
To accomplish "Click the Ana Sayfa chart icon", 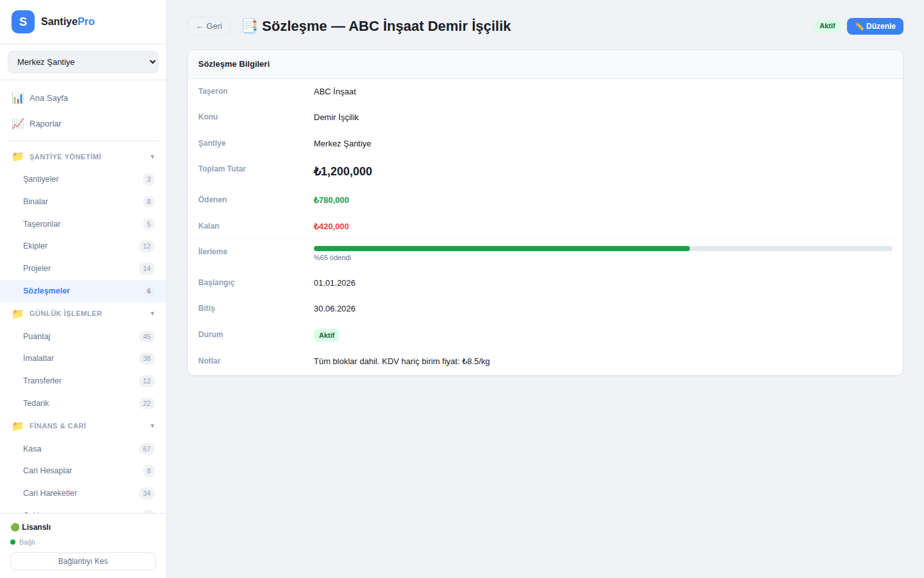I will (x=18, y=98).
